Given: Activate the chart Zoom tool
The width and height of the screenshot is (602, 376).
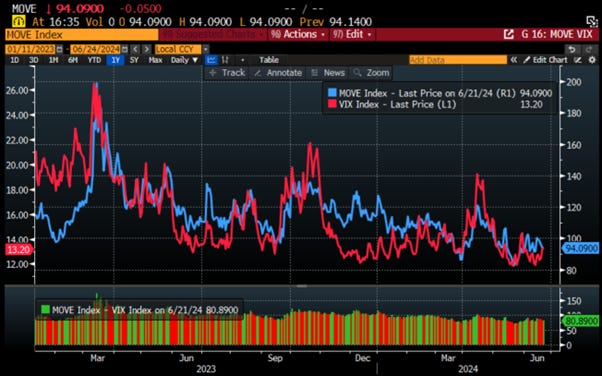Looking at the screenshot, I should (x=372, y=73).
